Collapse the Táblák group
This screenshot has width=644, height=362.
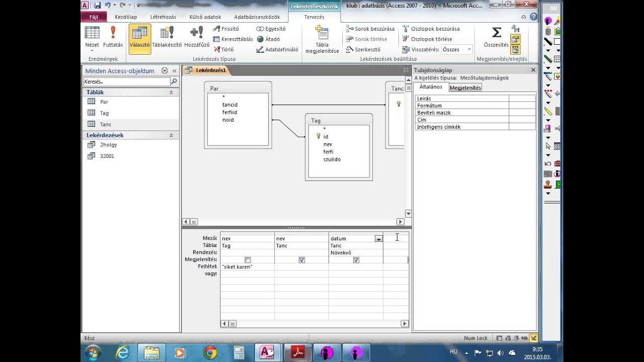(171, 93)
